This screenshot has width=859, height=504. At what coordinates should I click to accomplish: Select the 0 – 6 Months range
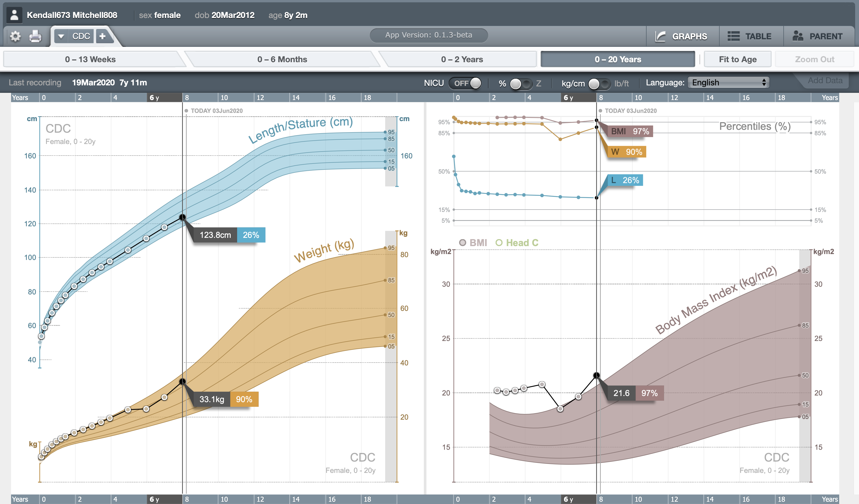pos(282,59)
